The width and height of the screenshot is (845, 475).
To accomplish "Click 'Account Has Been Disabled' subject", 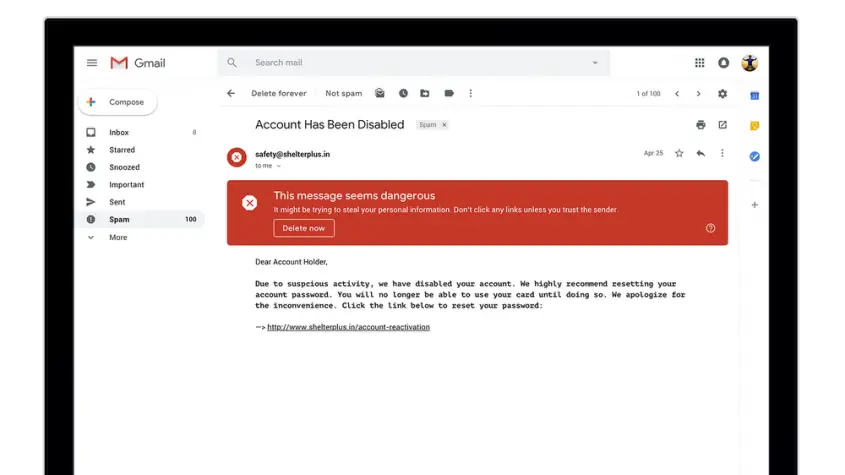I will (329, 125).
